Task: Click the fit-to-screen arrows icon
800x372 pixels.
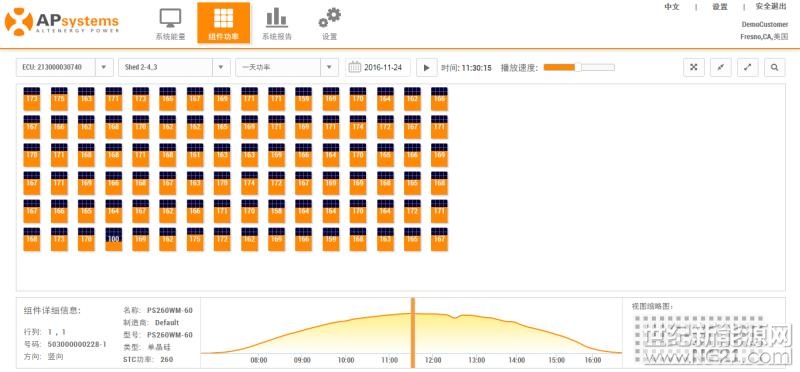Action: click(x=693, y=67)
